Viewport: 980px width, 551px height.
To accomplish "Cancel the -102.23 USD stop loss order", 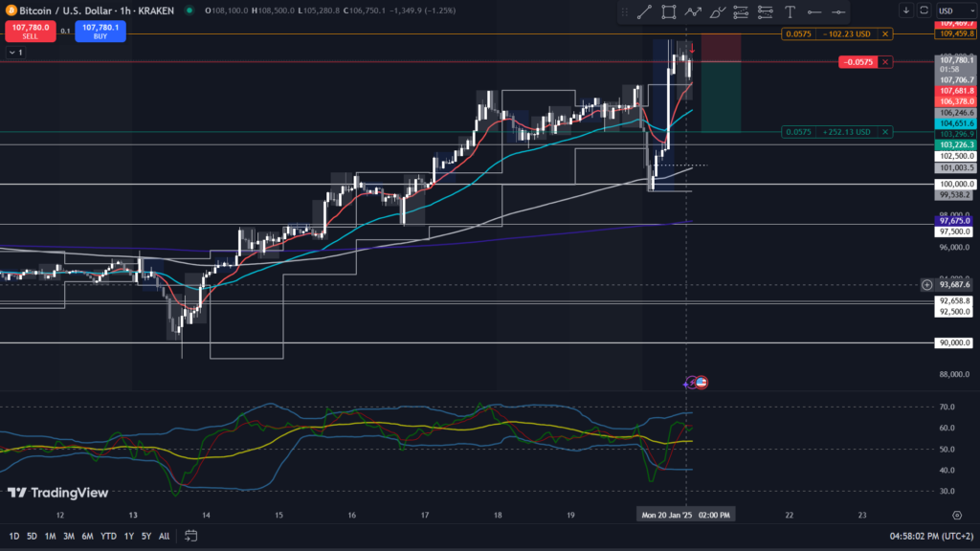I will pyautogui.click(x=885, y=33).
